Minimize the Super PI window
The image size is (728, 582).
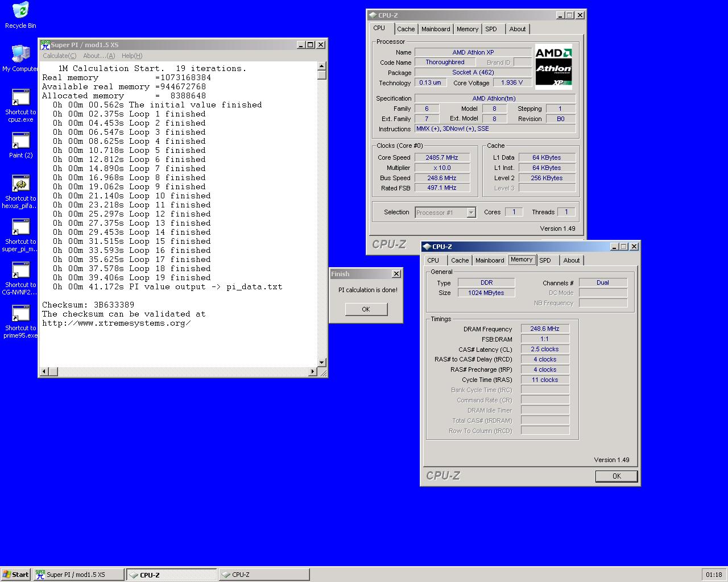click(x=301, y=44)
